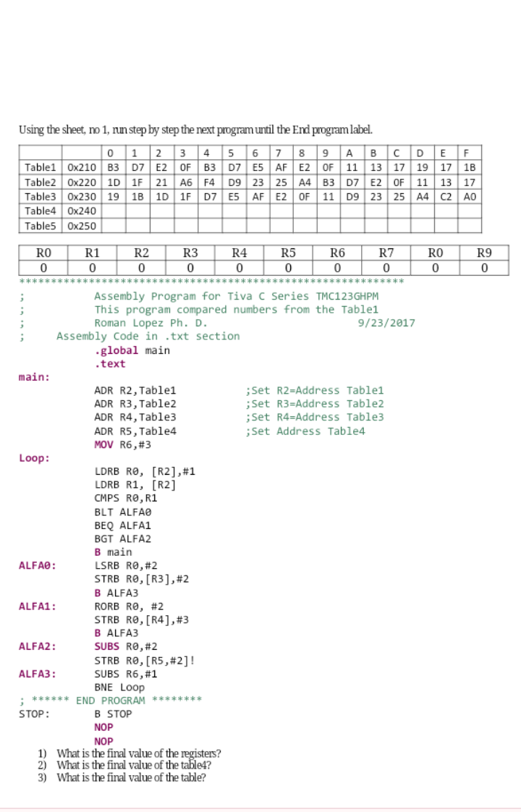Image resolution: width=521 pixels, height=812 pixels.
Task: Click the 'STRB R0,[R5,#2]!' instruction
Action: 145,661
